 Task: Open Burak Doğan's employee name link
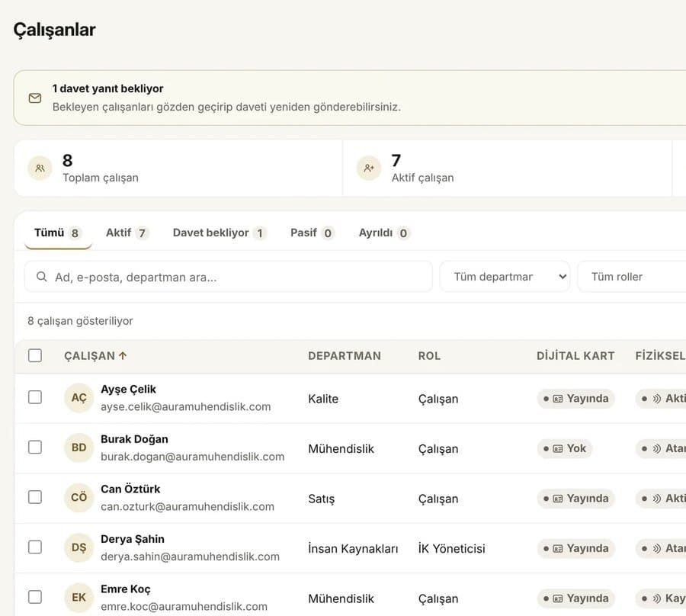coord(134,439)
